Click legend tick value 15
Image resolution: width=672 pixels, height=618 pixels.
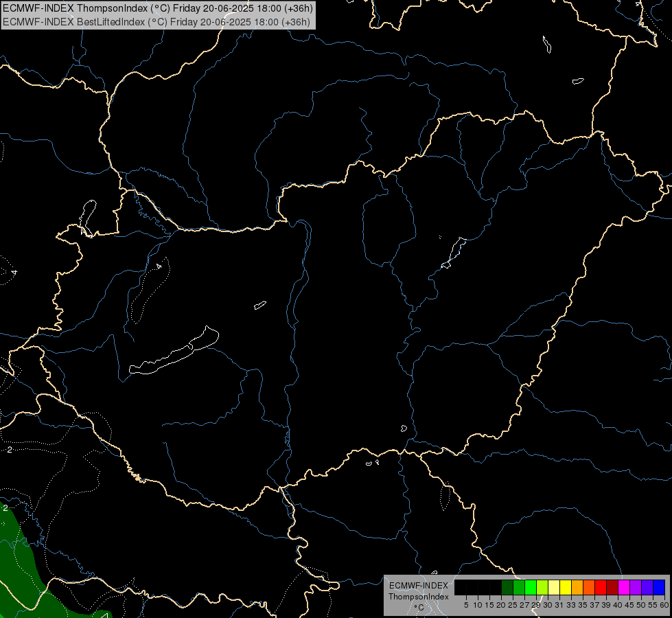pos(489,605)
